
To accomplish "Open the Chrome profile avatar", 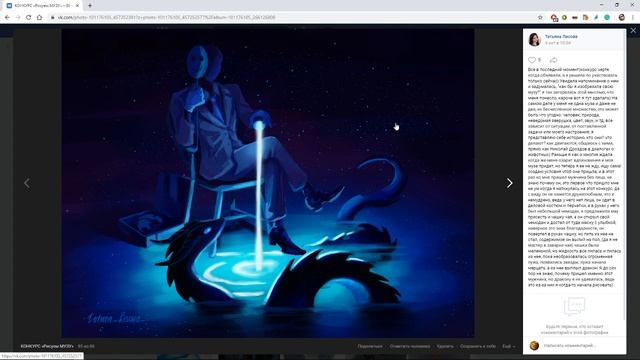I will tap(622, 18).
